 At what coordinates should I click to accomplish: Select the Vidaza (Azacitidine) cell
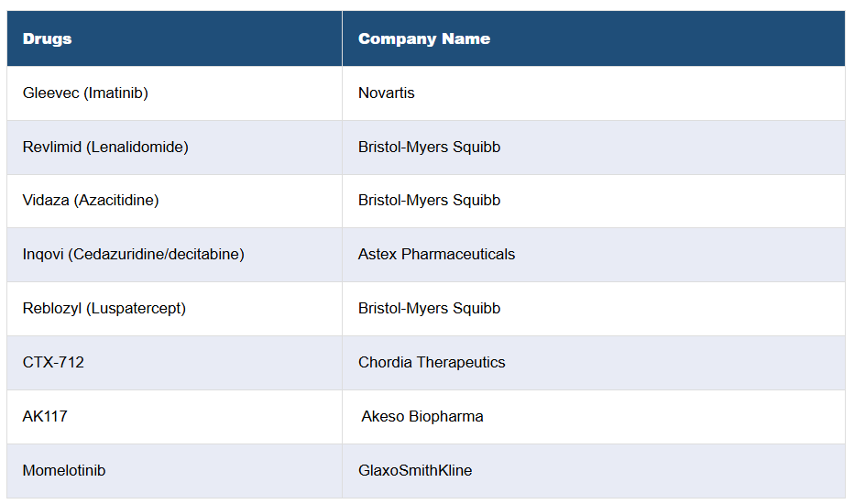pos(91,200)
